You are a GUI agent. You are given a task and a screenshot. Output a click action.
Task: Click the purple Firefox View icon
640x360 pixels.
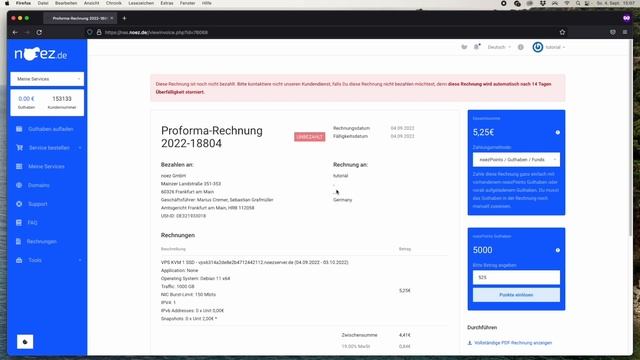(x=627, y=18)
